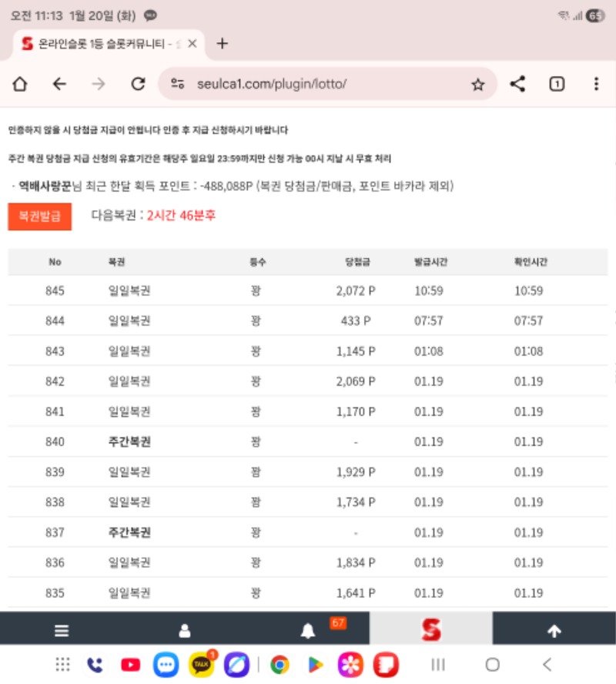Open a new tab with the plus button
This screenshot has width=616, height=684.
[222, 43]
